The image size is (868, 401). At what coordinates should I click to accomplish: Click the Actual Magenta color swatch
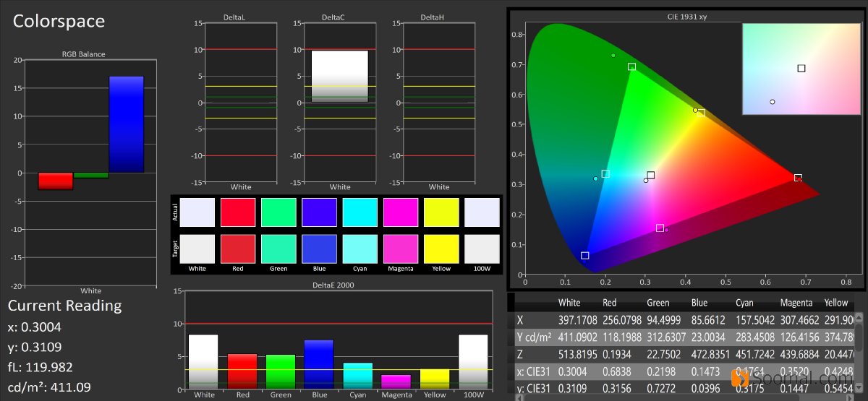coord(400,212)
